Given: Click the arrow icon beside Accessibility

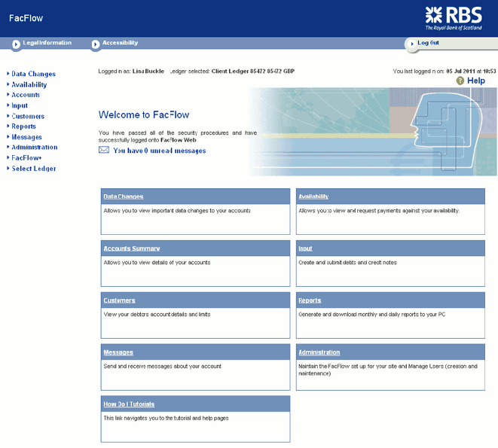Looking at the screenshot, I should pyautogui.click(x=96, y=45).
